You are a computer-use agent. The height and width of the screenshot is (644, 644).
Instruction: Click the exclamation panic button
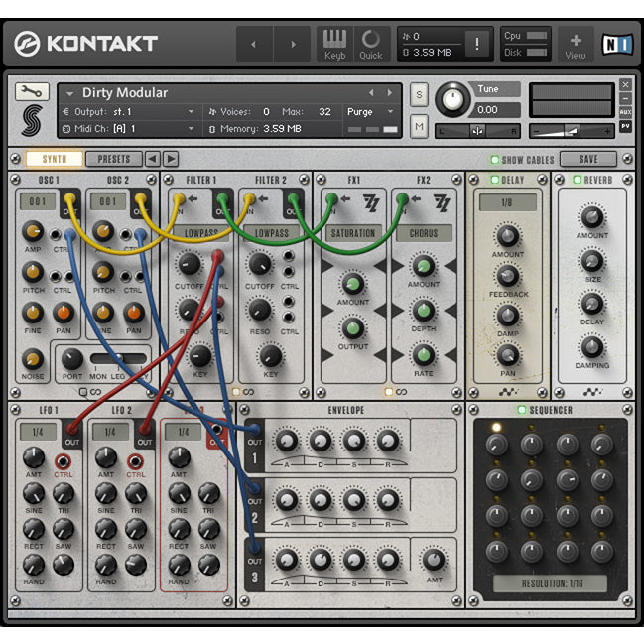477,43
